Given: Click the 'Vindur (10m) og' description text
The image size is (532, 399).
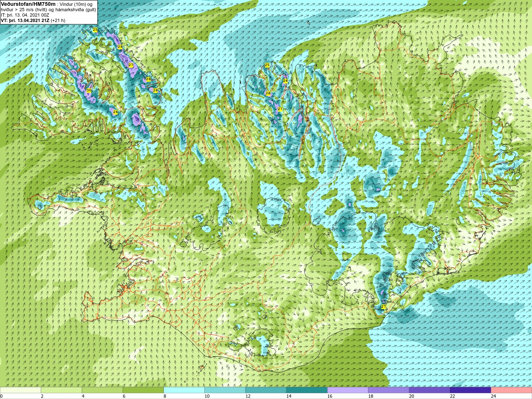Looking at the screenshot, I should [76, 4].
